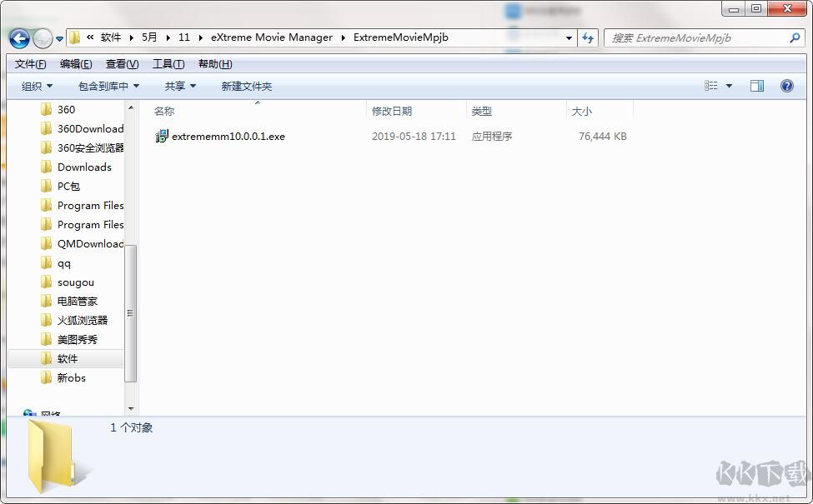Click the Forward navigation arrow
Viewport: 813px width, 504px height.
(x=42, y=37)
